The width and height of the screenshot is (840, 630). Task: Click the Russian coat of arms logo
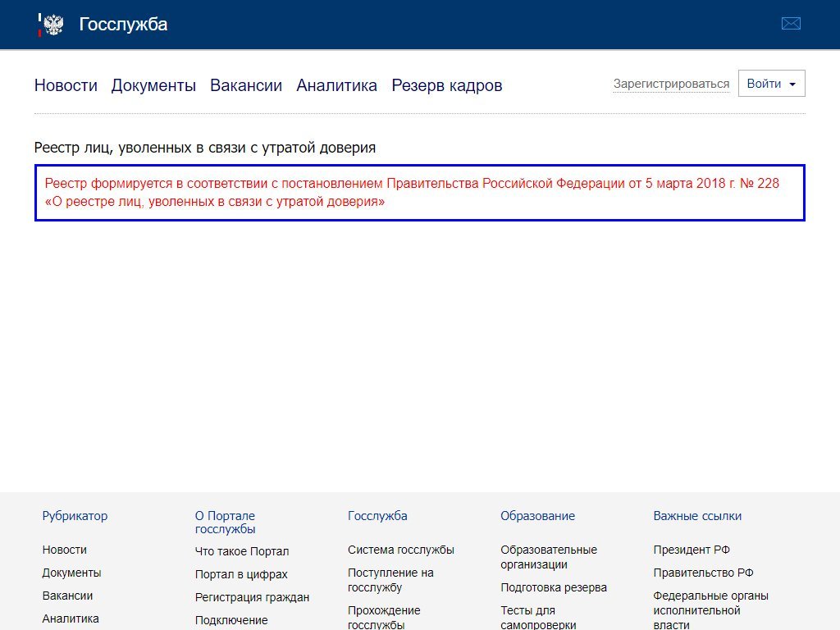coord(52,25)
